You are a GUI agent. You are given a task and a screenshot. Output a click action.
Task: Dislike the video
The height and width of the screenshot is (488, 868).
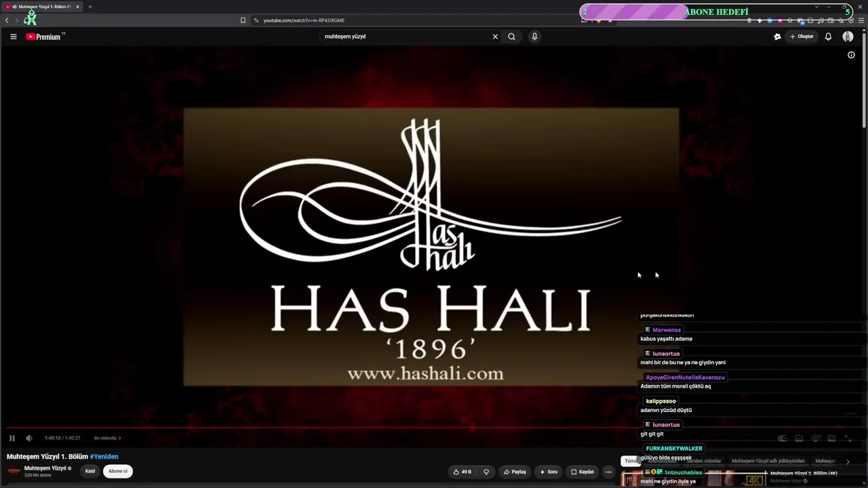[x=486, y=472]
